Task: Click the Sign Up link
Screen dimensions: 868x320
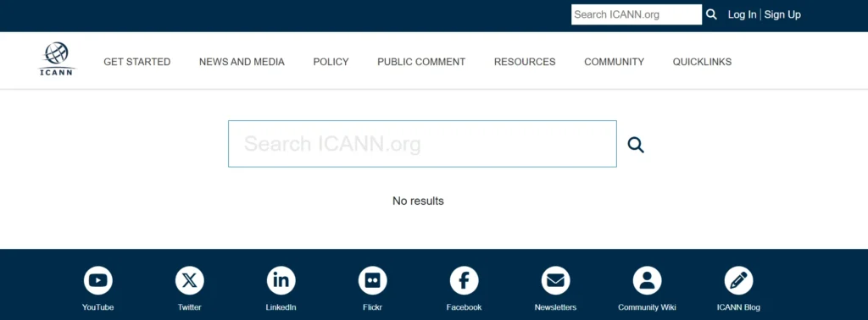Action: (782, 15)
